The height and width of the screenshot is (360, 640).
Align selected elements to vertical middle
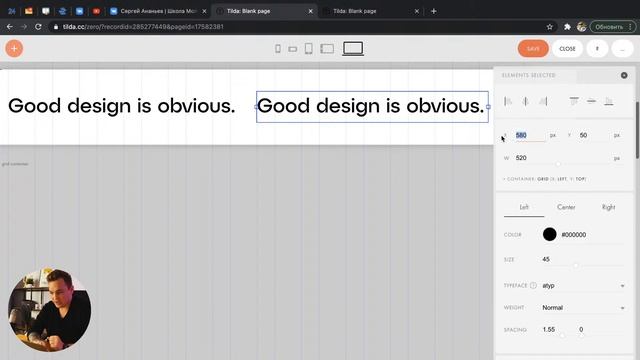tap(591, 101)
